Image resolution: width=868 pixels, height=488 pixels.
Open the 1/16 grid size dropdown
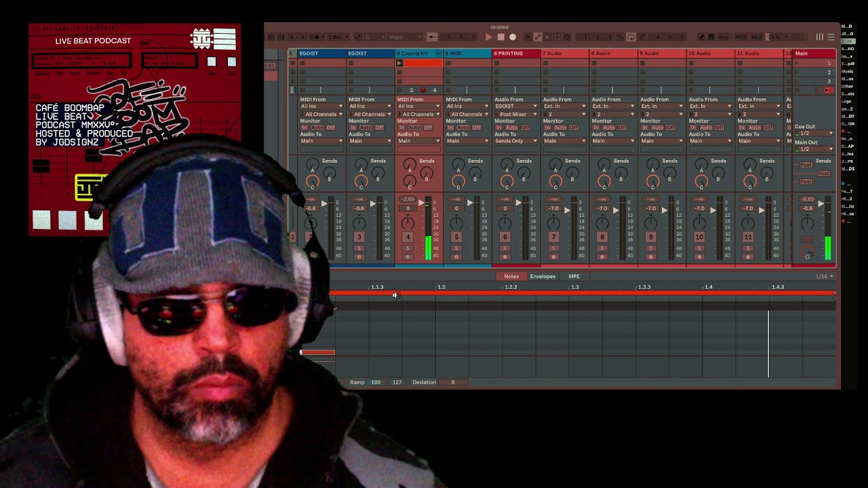pyautogui.click(x=824, y=277)
